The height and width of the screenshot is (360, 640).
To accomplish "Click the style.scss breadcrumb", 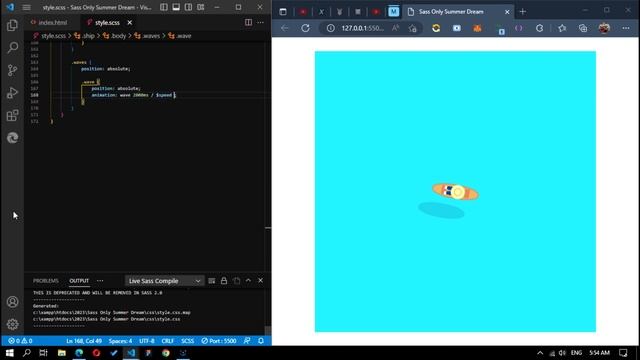I will click(53, 36).
